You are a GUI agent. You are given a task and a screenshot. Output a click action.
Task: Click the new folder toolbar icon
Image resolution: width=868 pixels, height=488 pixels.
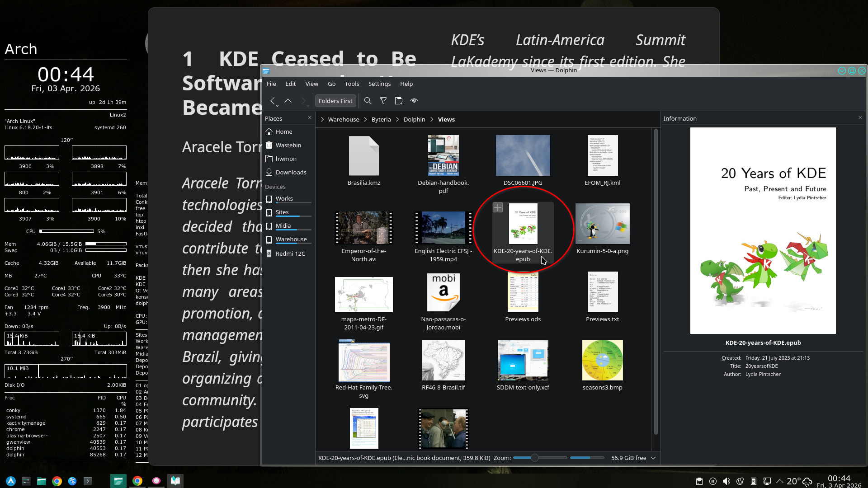tap(399, 101)
